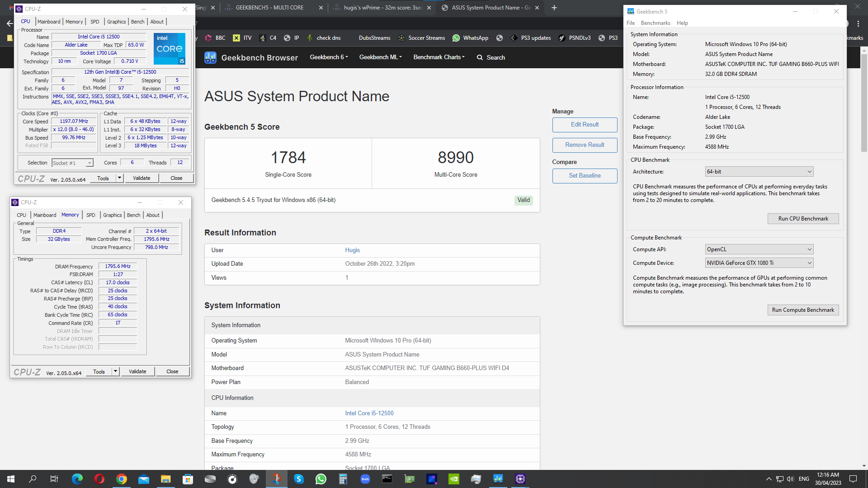The height and width of the screenshot is (488, 868).
Task: Click Run Compute Benchmark
Action: 803,310
